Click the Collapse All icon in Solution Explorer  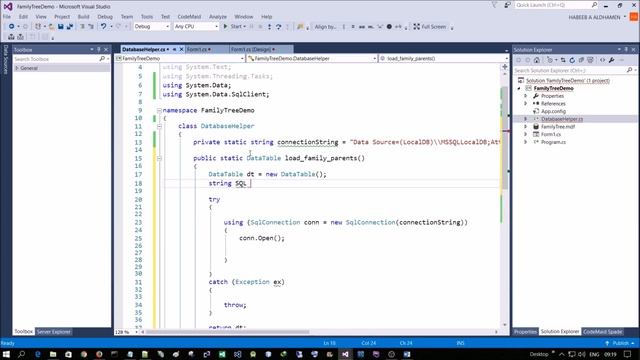[581, 60]
